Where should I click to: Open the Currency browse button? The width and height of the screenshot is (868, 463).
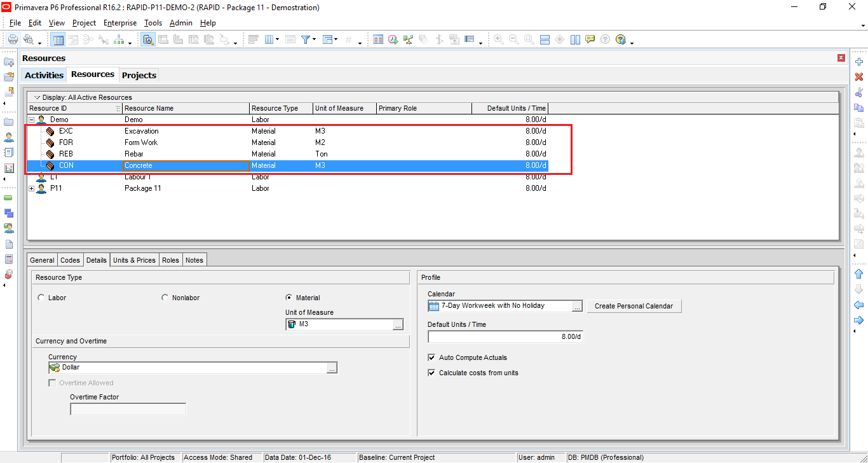click(332, 367)
